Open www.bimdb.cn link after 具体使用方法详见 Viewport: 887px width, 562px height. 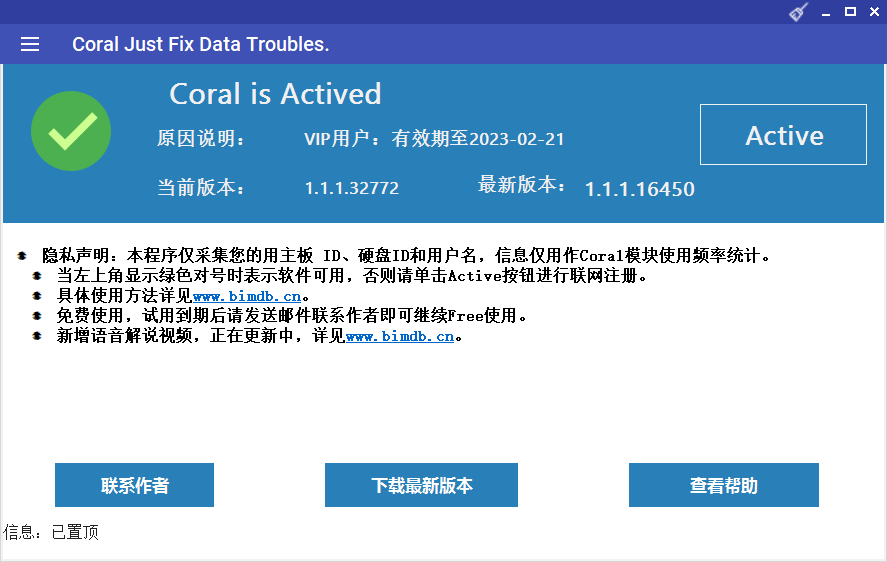click(247, 296)
